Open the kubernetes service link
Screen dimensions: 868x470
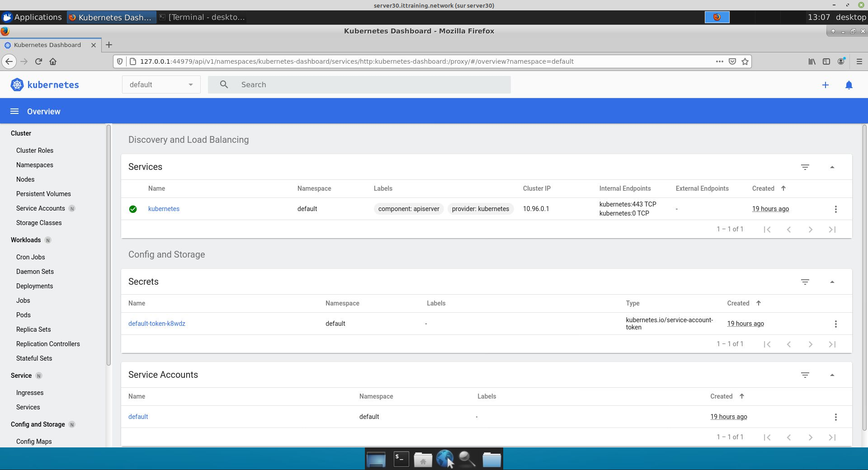point(164,209)
